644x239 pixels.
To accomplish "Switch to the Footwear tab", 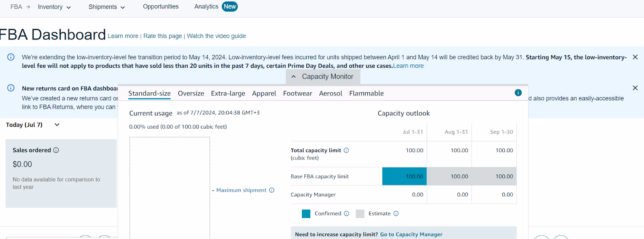I will pyautogui.click(x=297, y=93).
